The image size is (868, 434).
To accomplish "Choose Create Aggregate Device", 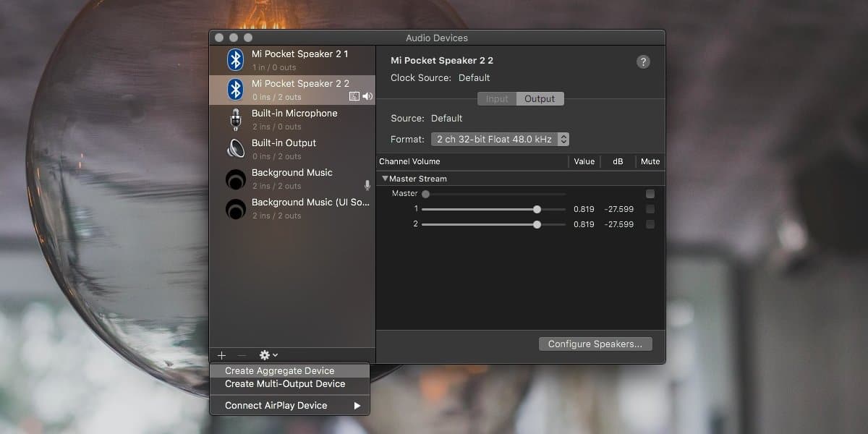I will coord(289,370).
